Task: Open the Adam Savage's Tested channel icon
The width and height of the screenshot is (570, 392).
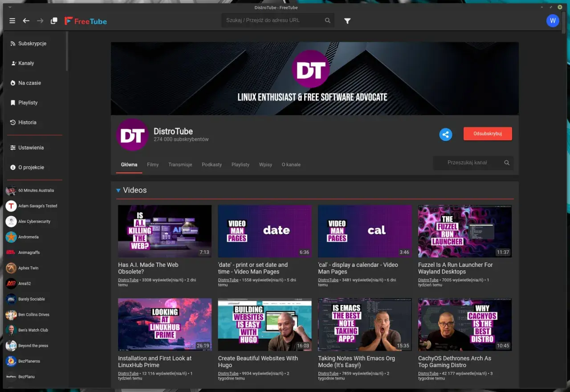Action: point(11,206)
